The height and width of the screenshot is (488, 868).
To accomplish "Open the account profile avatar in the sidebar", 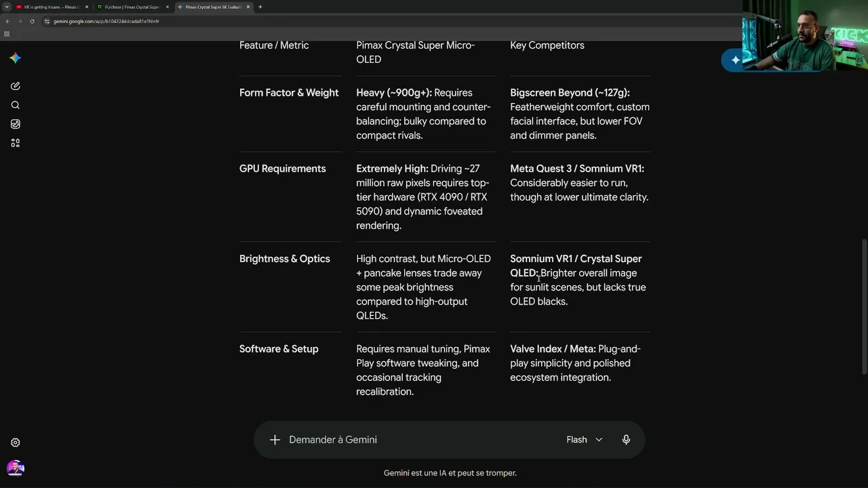I will tap(15, 468).
